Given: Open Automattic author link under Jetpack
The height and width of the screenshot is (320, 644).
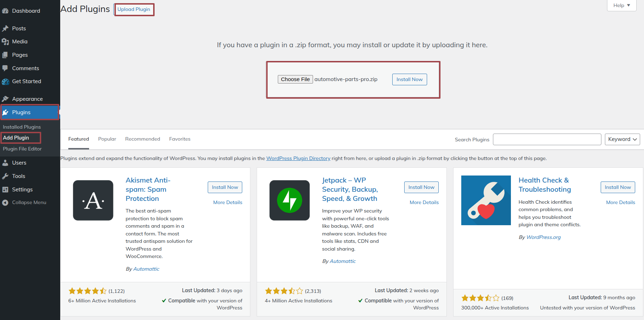Looking at the screenshot, I should (x=343, y=261).
